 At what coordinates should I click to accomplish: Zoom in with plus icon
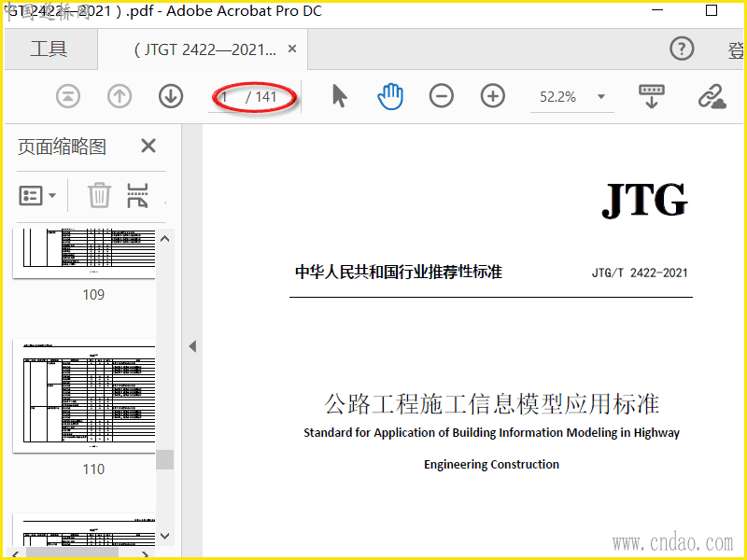pos(493,96)
